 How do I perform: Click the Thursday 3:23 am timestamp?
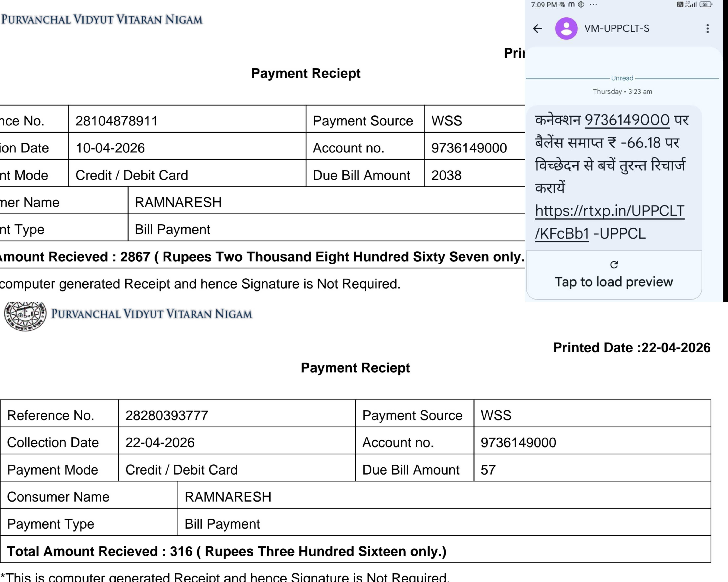(x=622, y=92)
